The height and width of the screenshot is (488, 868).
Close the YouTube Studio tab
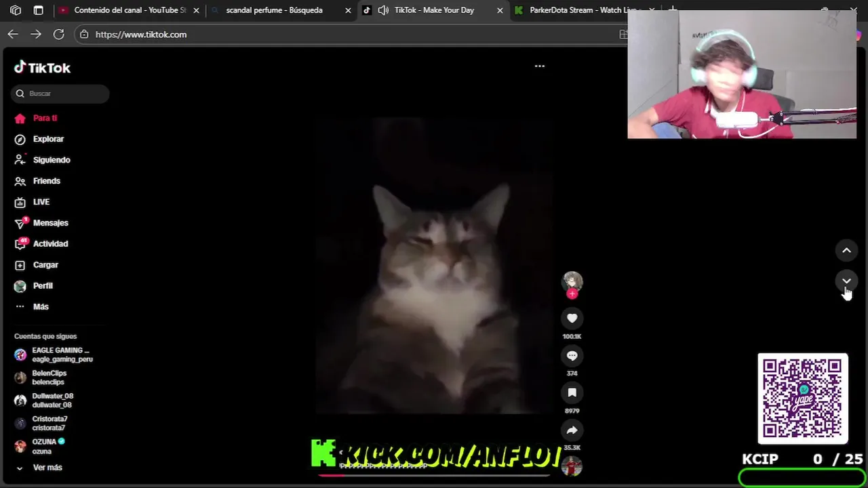pyautogui.click(x=197, y=10)
